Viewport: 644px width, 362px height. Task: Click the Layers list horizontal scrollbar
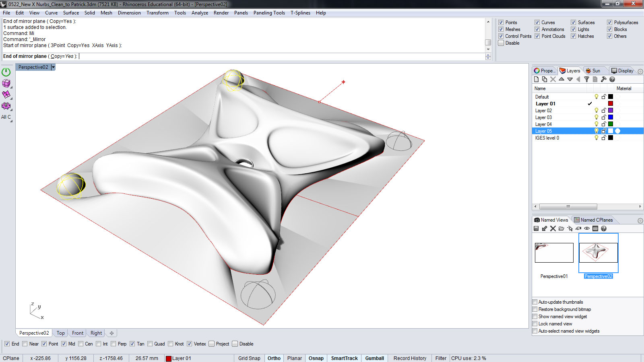(x=568, y=206)
